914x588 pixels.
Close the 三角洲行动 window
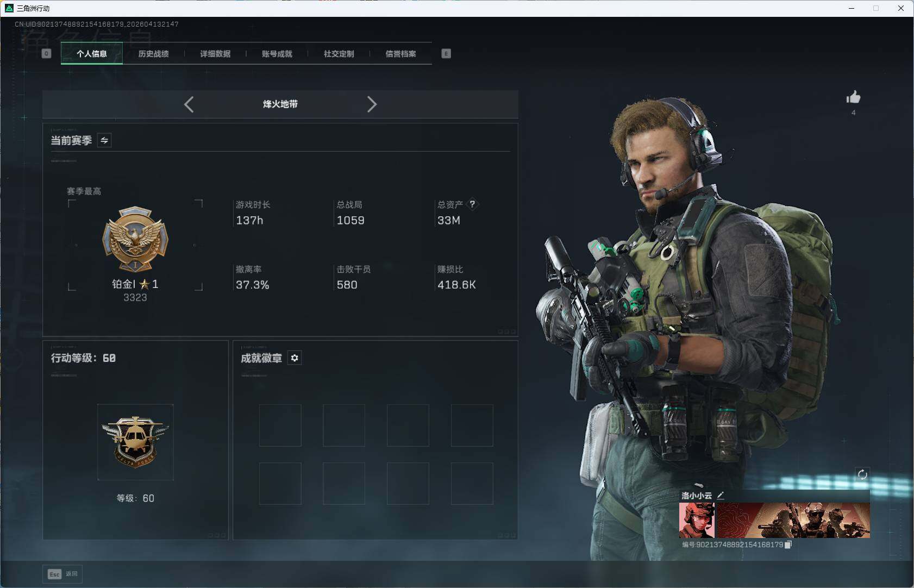901,8
